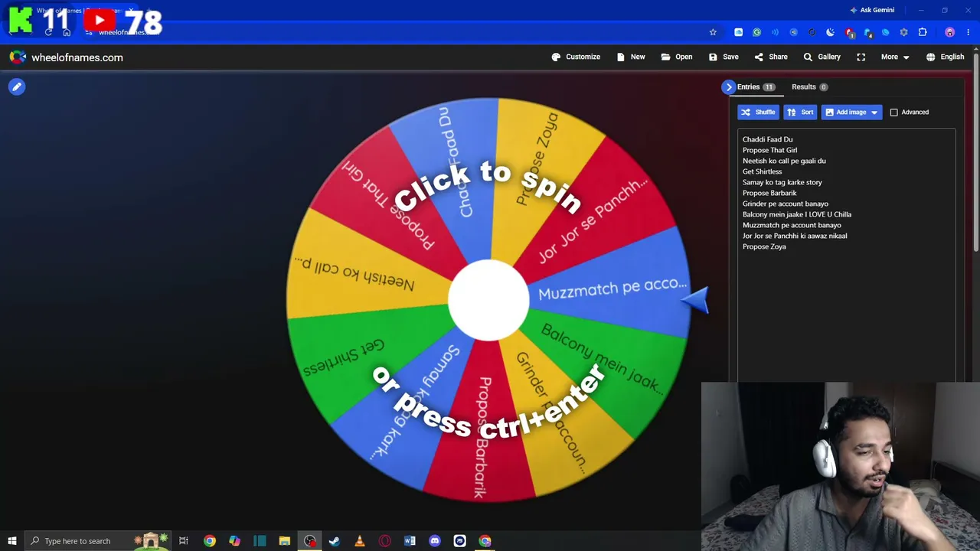Create a new wheel with New

click(x=631, y=57)
